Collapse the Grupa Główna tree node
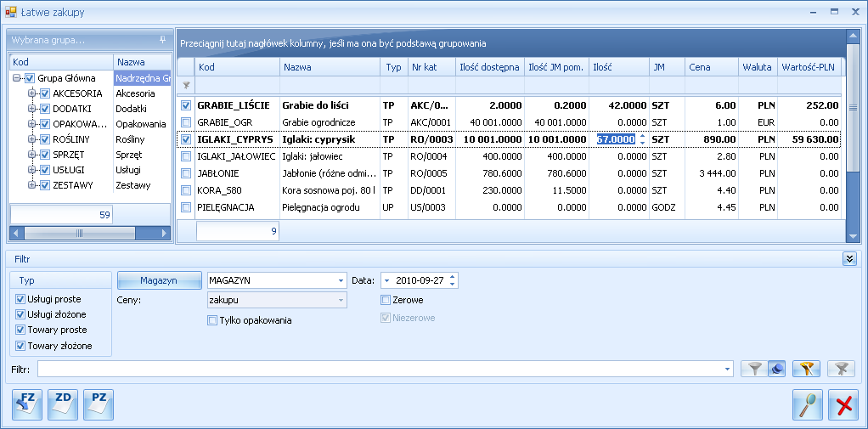This screenshot has width=868, height=429. click(x=16, y=78)
